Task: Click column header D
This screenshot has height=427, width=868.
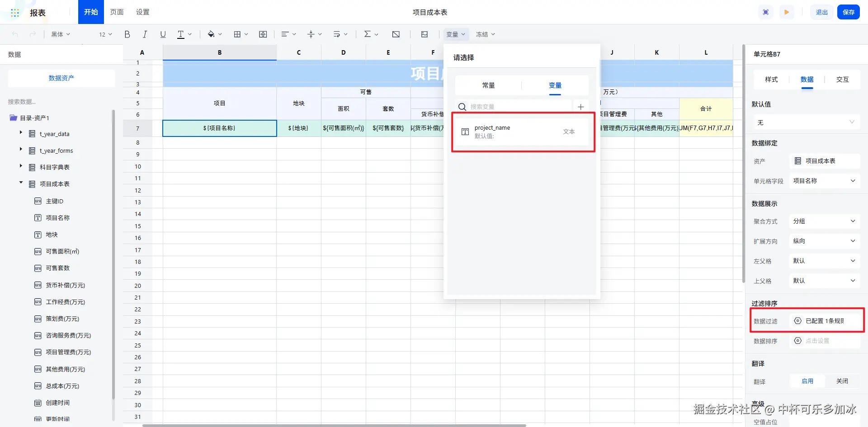Action: (x=344, y=52)
